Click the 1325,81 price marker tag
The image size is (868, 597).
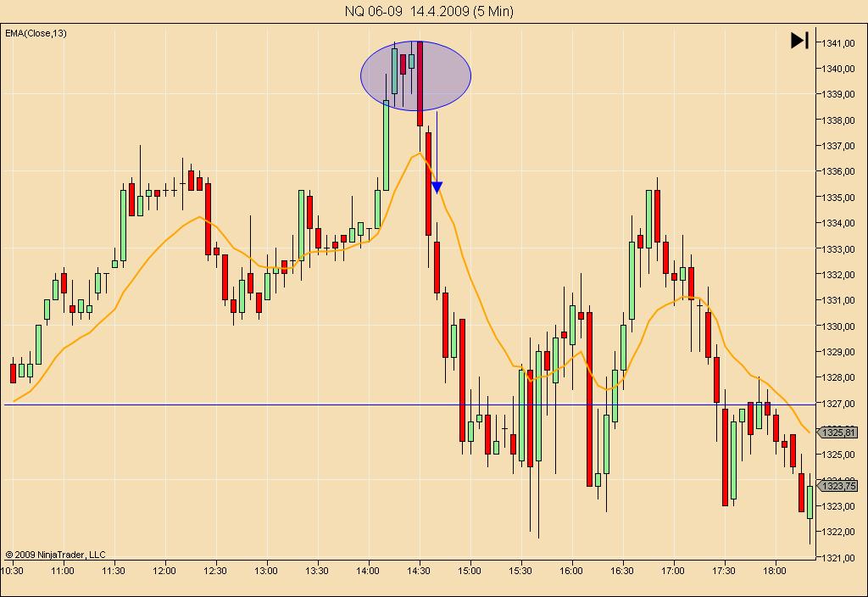click(x=837, y=432)
